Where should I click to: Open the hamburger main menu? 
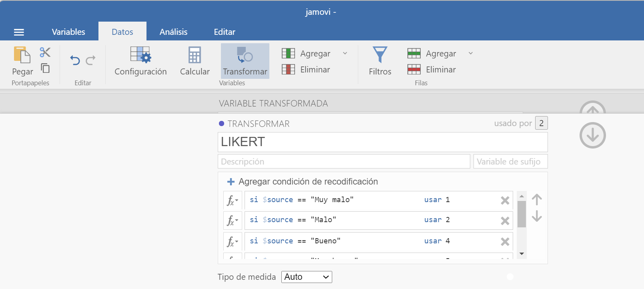[19, 32]
